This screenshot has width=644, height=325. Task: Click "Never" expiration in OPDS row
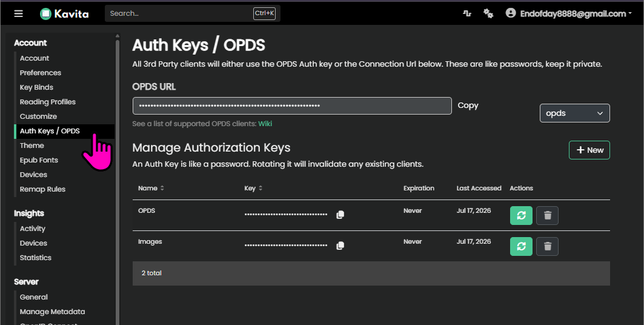(413, 211)
